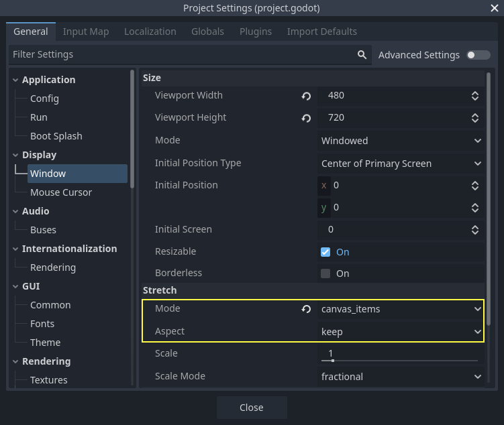Open the Plugins tab
The width and height of the screenshot is (504, 425).
tap(255, 32)
